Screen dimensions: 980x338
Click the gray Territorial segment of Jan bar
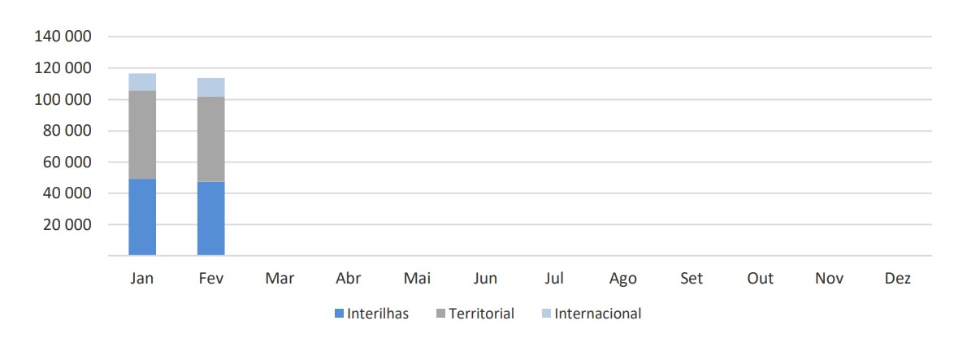(x=142, y=135)
